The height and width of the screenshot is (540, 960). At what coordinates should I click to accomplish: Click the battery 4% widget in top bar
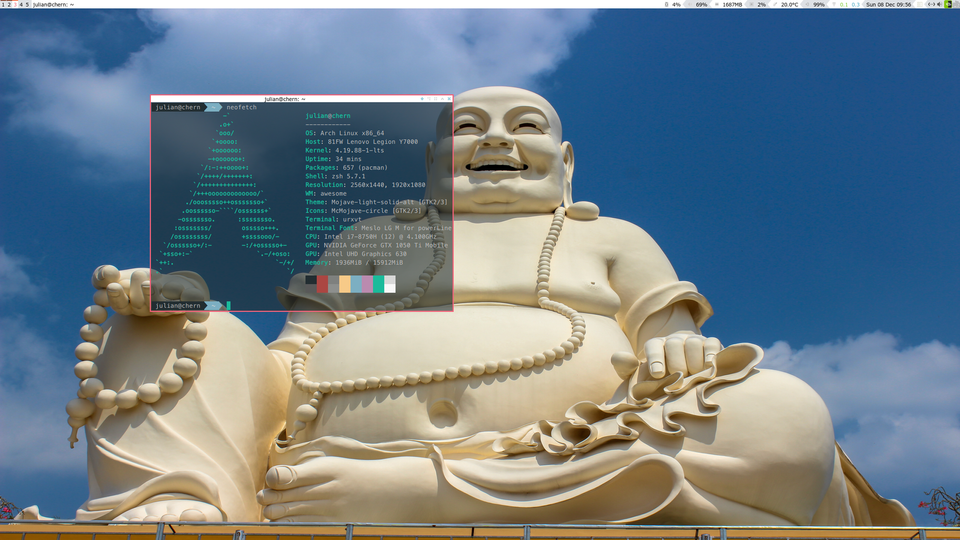pyautogui.click(x=673, y=4)
